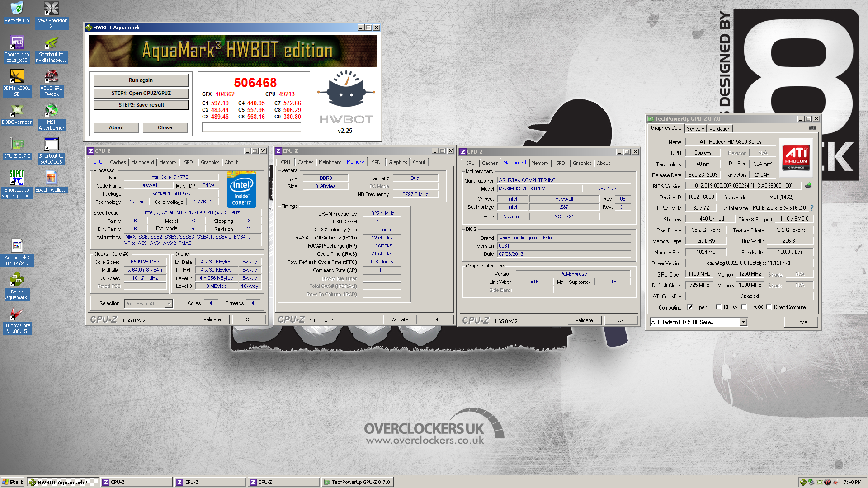This screenshot has width=868, height=488.
Task: Click About button in HWBOT Aquamark
Action: pos(116,127)
